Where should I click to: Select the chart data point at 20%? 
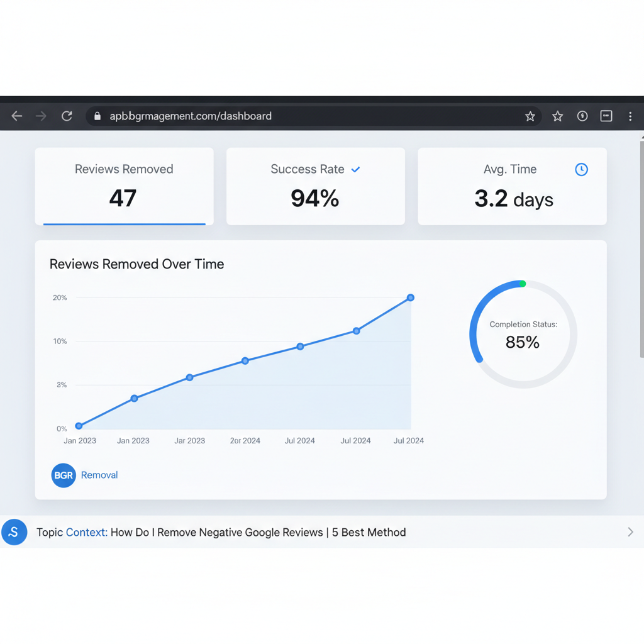[410, 297]
